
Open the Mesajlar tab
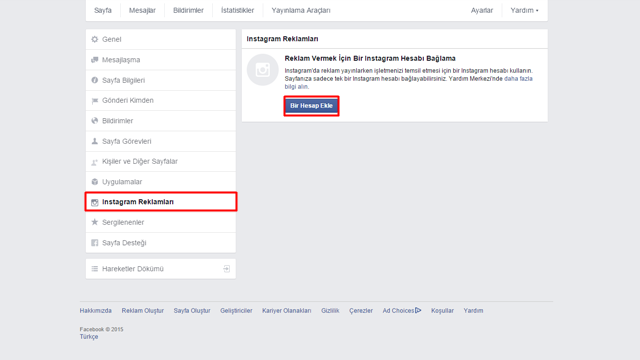142,10
